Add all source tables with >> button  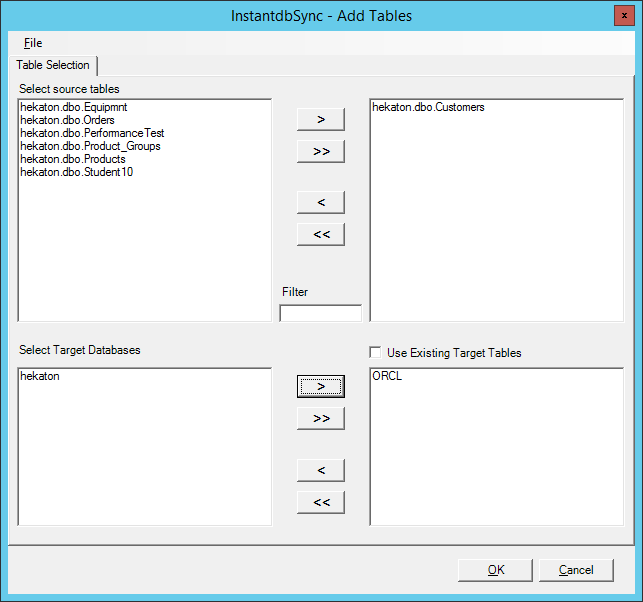321,151
